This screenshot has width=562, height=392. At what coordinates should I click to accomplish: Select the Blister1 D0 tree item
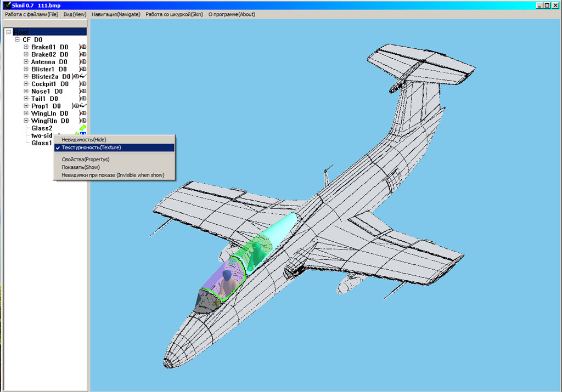pos(49,70)
